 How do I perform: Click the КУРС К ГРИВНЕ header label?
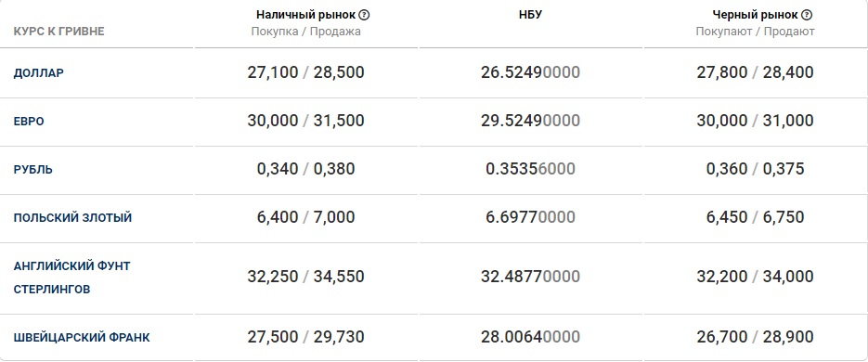click(58, 32)
